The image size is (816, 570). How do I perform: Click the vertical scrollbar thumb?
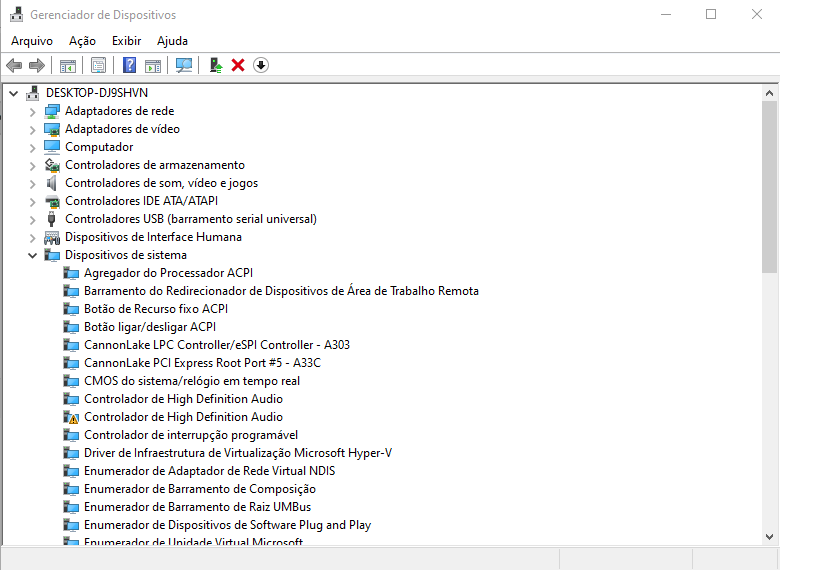pyautogui.click(x=770, y=187)
